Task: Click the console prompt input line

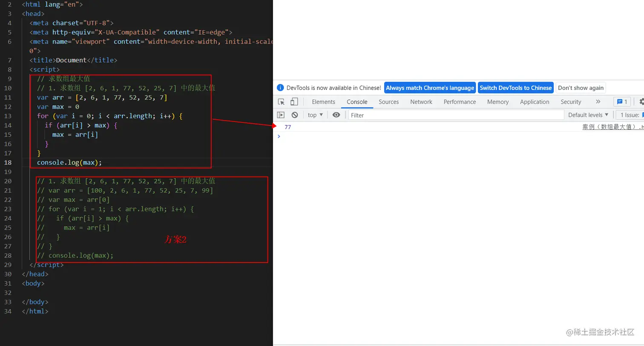Action: click(458, 136)
